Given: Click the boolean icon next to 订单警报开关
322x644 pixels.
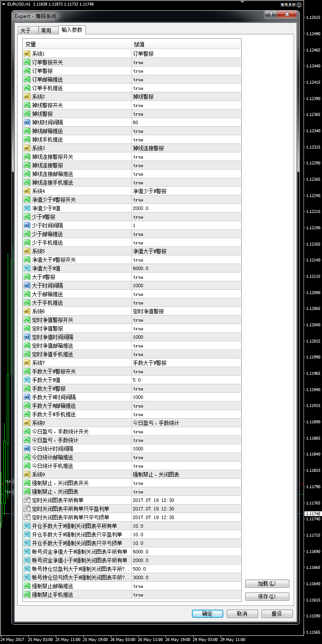Looking at the screenshot, I should (x=27, y=62).
